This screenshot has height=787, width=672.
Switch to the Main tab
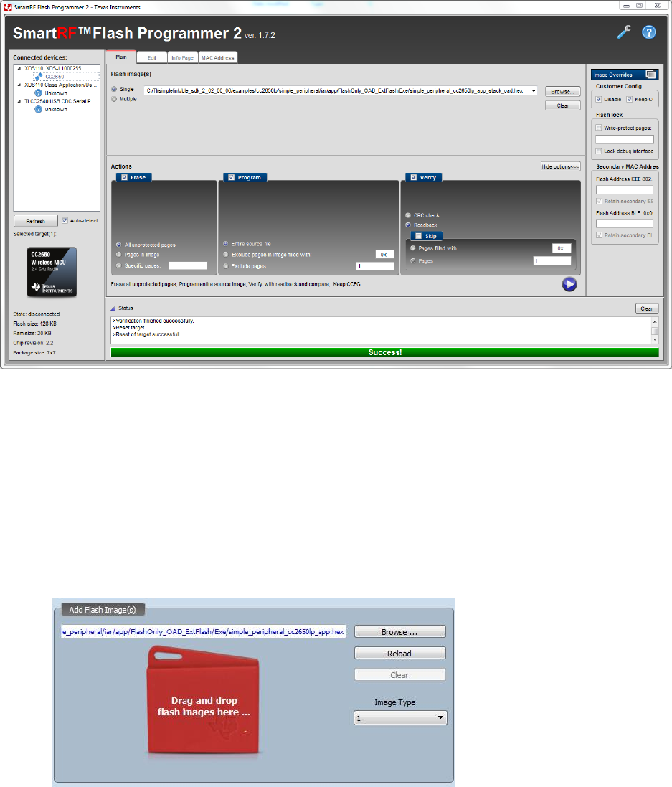(121, 57)
